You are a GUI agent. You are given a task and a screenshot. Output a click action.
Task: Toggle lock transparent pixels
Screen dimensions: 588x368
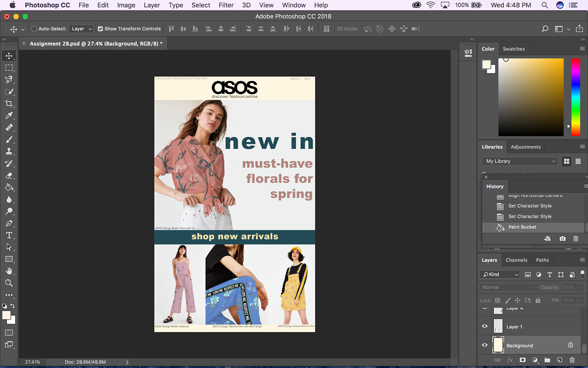coord(497,300)
